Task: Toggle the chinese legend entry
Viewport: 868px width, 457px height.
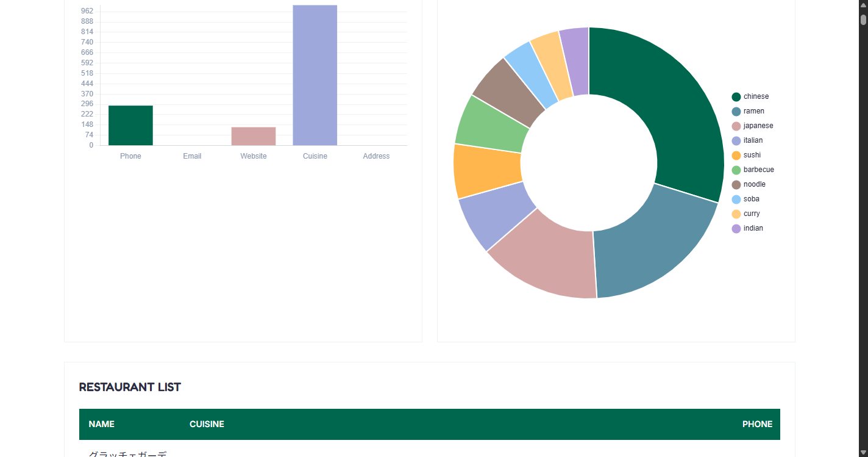Action: 750,96
